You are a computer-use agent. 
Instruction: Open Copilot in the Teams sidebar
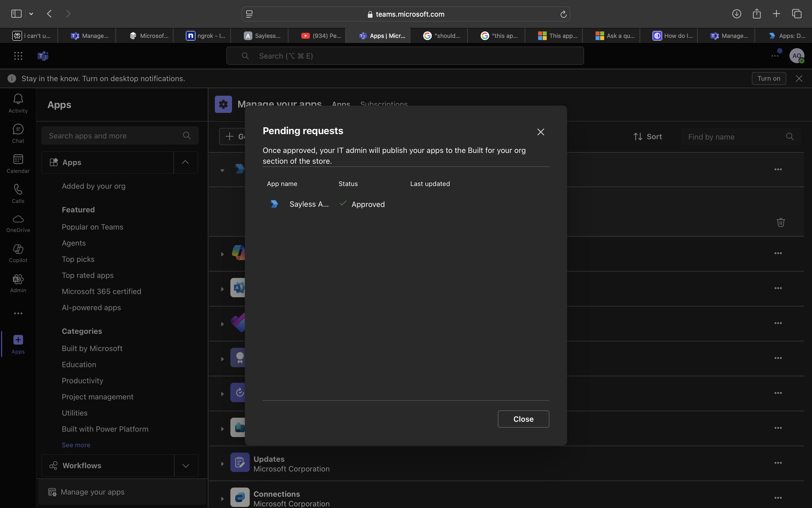pyautogui.click(x=18, y=253)
